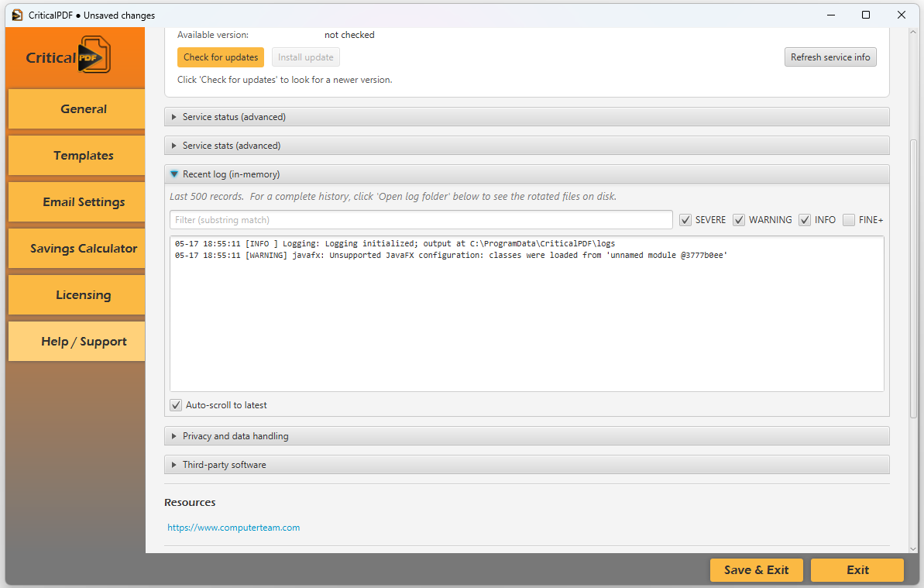
Task: Switch to Email Settings
Action: [x=77, y=202]
